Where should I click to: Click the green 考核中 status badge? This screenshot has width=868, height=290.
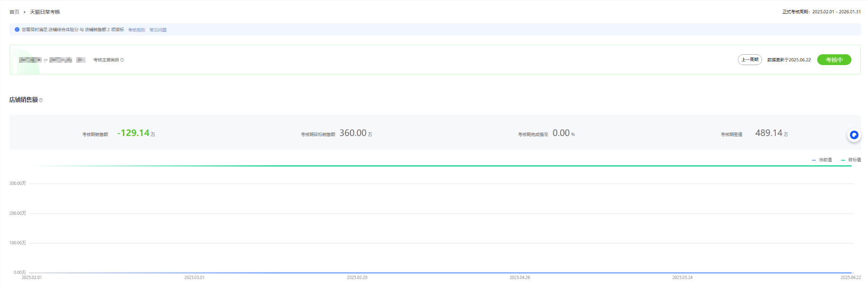pos(834,60)
